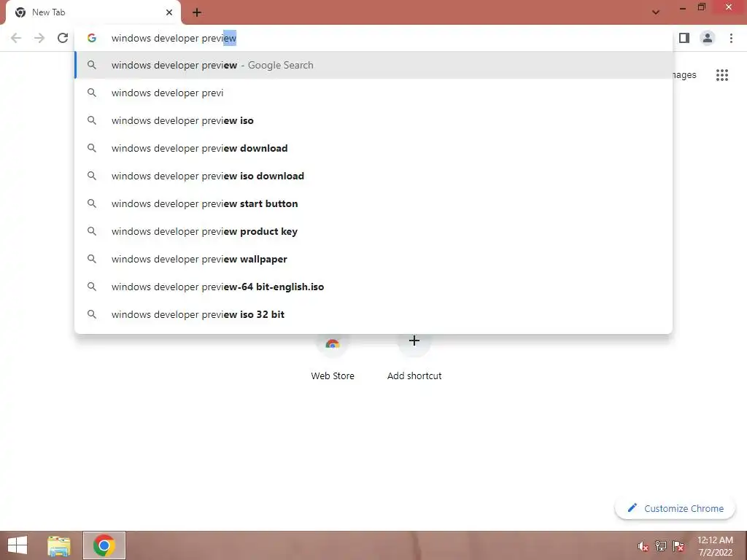This screenshot has width=747, height=560.
Task: Reload the page with the refresh icon
Action: [x=63, y=38]
